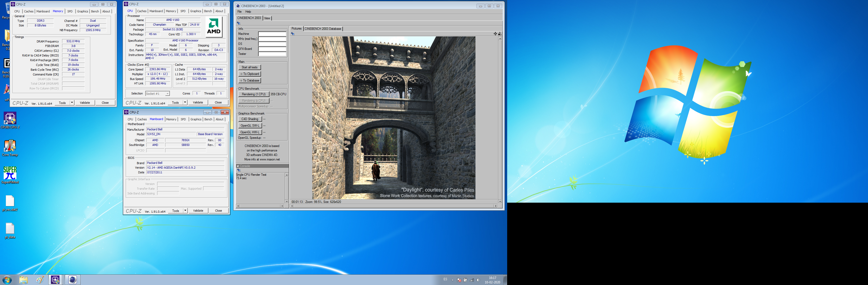This screenshot has height=285, width=868.
Task: Click ES language indicator in taskbar
Action: [x=445, y=280]
